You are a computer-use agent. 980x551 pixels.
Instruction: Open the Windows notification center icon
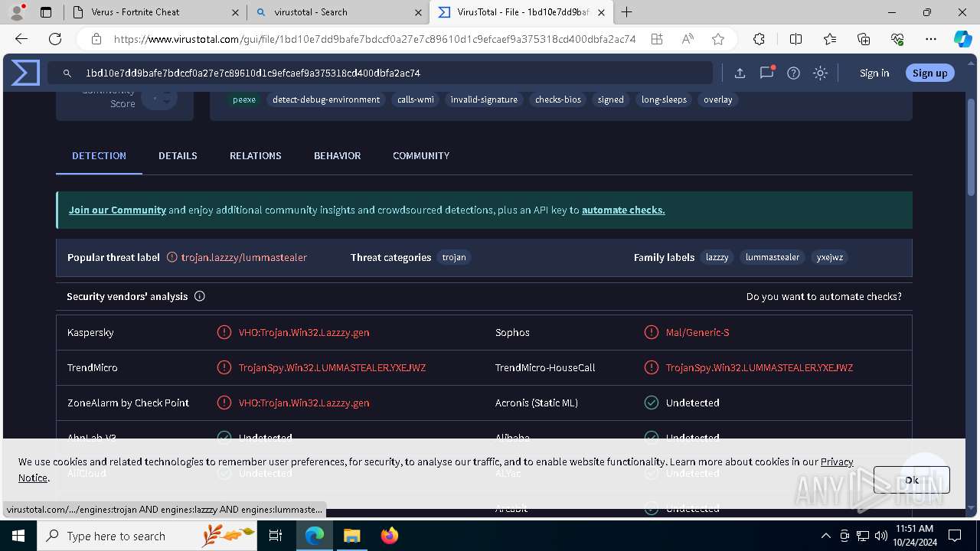955,536
